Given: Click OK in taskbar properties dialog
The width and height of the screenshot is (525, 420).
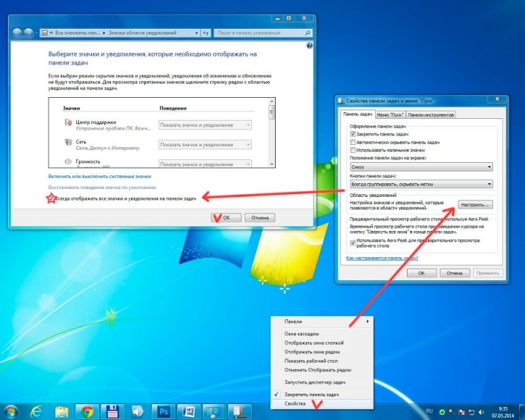Looking at the screenshot, I should pos(421,273).
